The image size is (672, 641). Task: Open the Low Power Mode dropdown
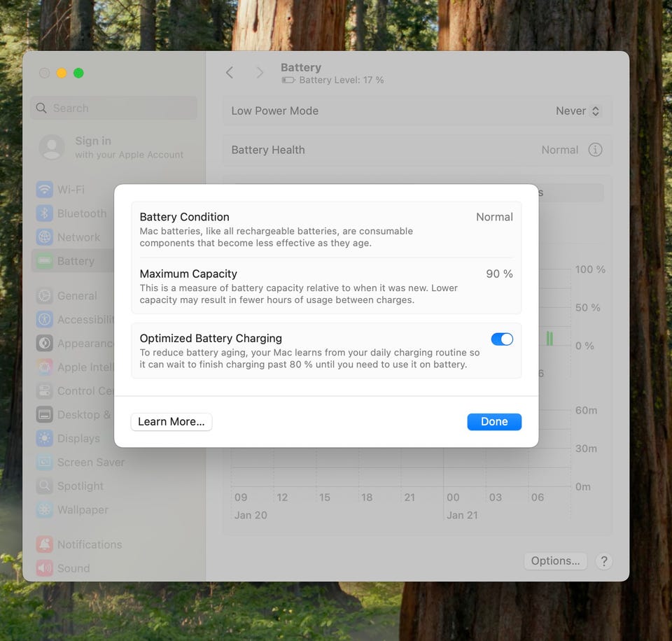tap(578, 111)
